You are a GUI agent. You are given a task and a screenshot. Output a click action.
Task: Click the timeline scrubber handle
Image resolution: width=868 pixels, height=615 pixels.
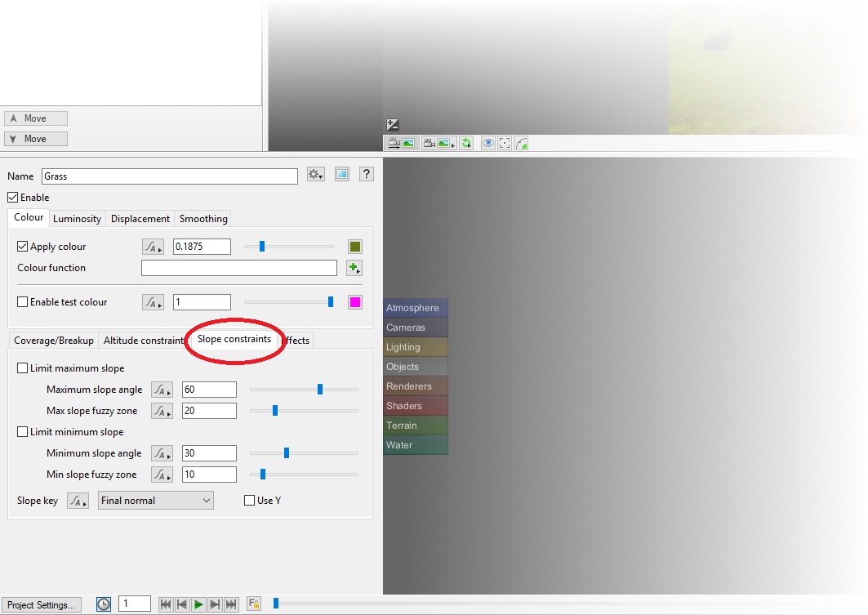(x=276, y=604)
